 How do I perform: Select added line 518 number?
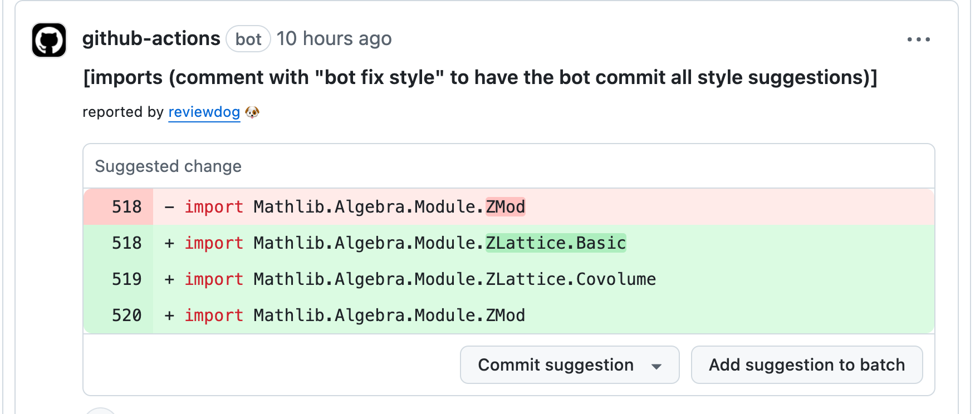pos(127,243)
